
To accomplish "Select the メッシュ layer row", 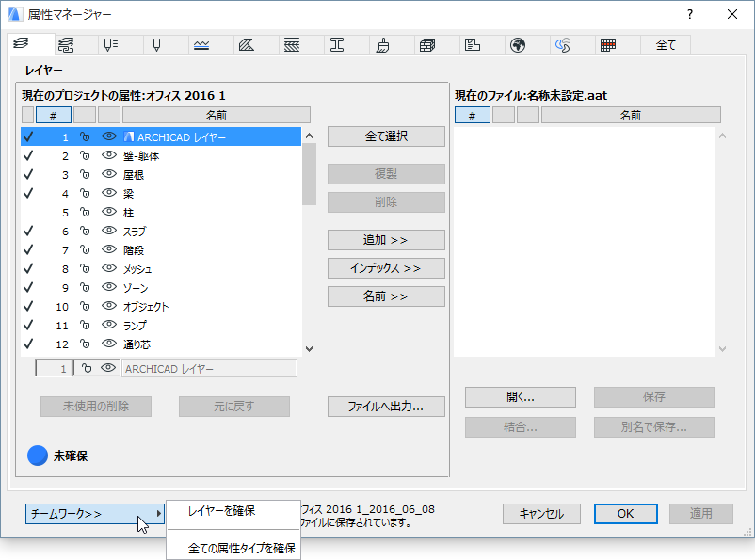I will tap(161, 268).
